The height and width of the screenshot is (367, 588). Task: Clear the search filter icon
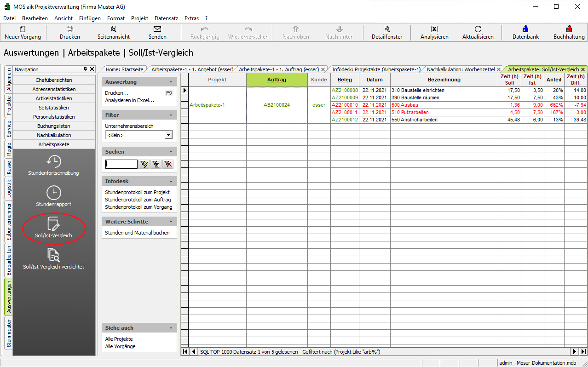point(168,164)
